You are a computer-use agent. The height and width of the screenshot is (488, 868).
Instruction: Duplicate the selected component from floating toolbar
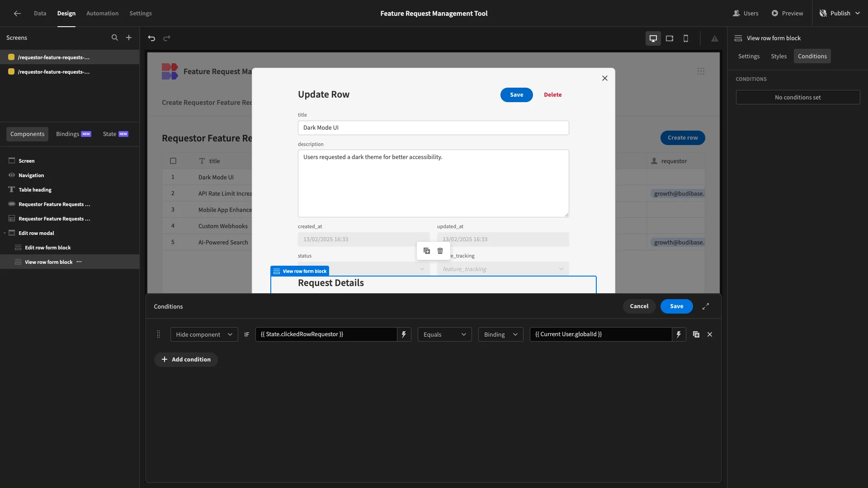tap(427, 251)
